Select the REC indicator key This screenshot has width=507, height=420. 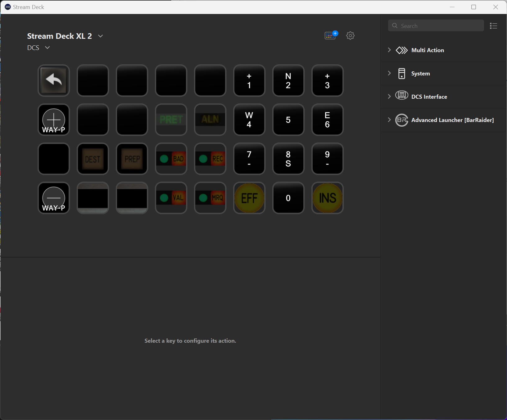(210, 159)
